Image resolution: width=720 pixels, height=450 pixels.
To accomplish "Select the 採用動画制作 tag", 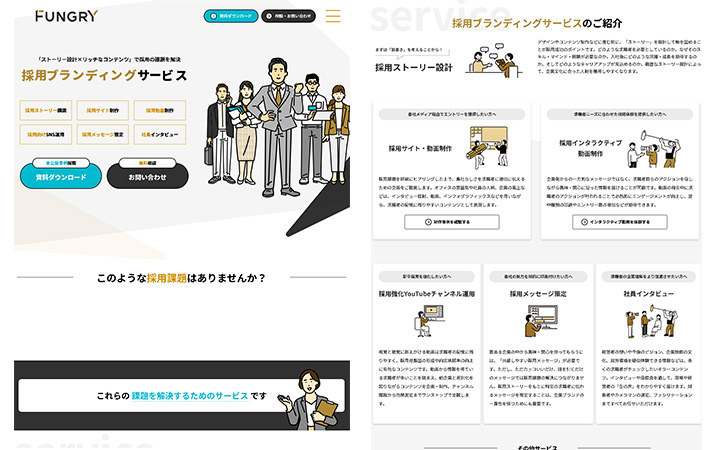I will tap(160, 110).
